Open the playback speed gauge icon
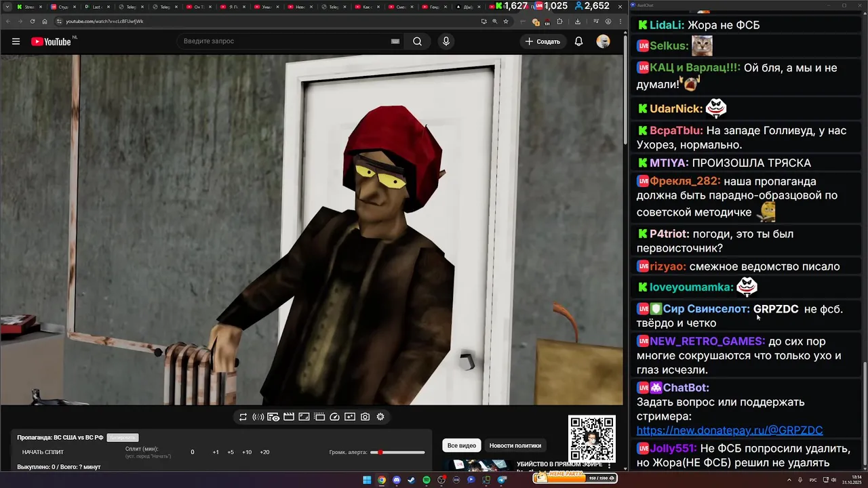This screenshot has width=868, height=488. [334, 417]
